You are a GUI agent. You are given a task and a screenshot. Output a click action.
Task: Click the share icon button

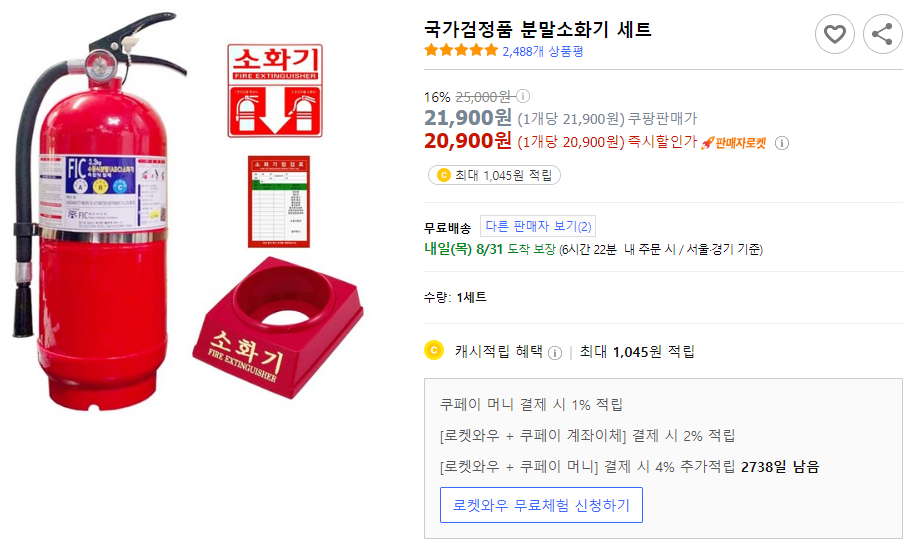(882, 35)
